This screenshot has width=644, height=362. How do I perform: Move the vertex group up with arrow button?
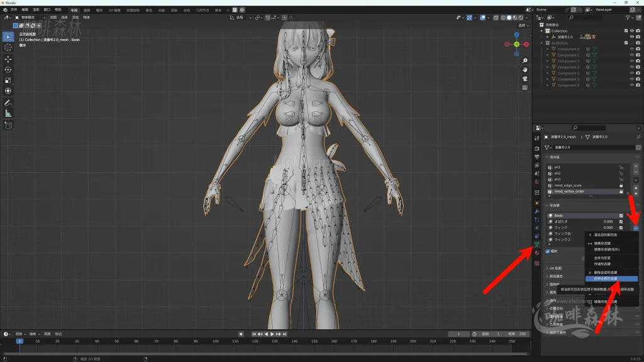636,187
